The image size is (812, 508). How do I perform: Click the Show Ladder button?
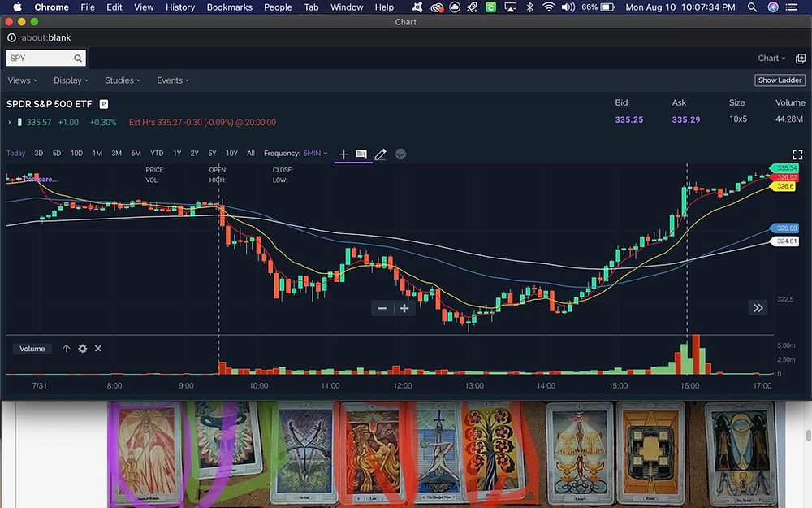click(780, 80)
